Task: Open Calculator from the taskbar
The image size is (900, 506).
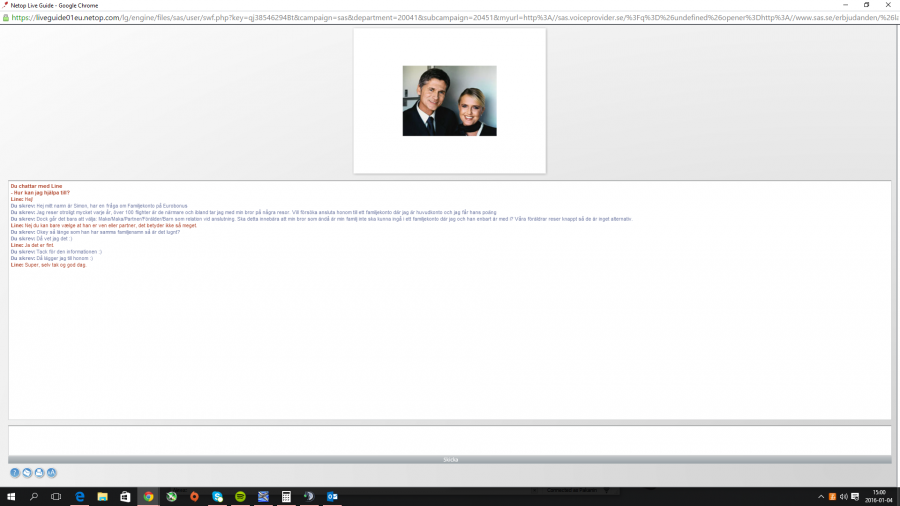Action: click(x=286, y=496)
